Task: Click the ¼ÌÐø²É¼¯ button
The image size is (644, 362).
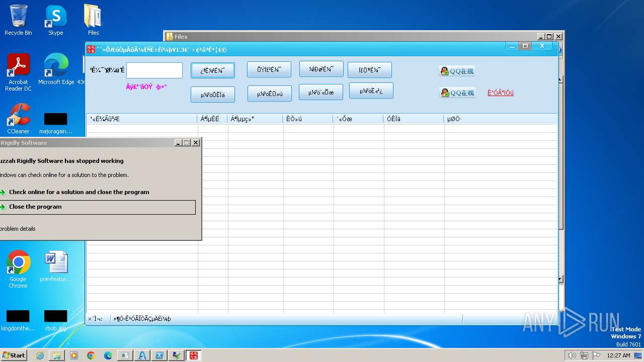Action: pyautogui.click(x=321, y=69)
